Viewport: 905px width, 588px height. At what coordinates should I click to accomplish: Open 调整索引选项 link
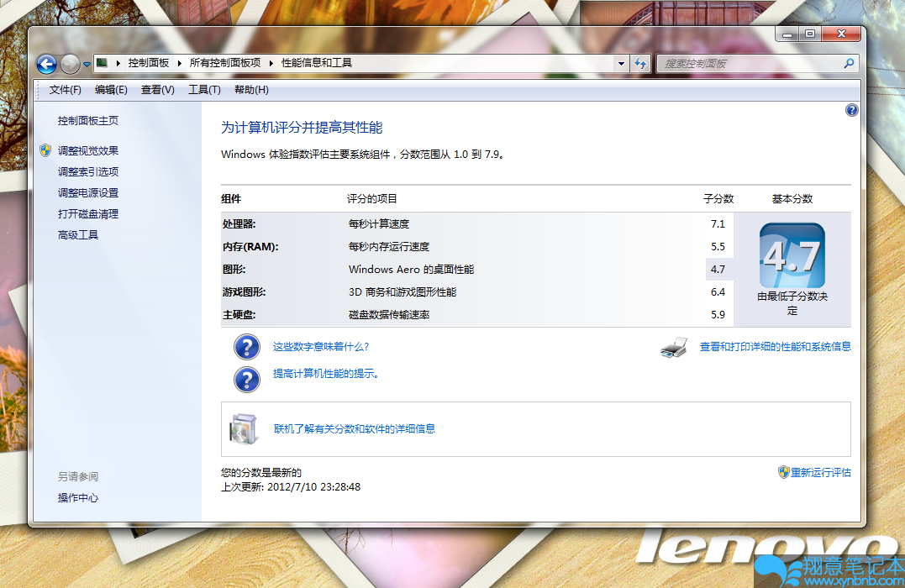[87, 172]
